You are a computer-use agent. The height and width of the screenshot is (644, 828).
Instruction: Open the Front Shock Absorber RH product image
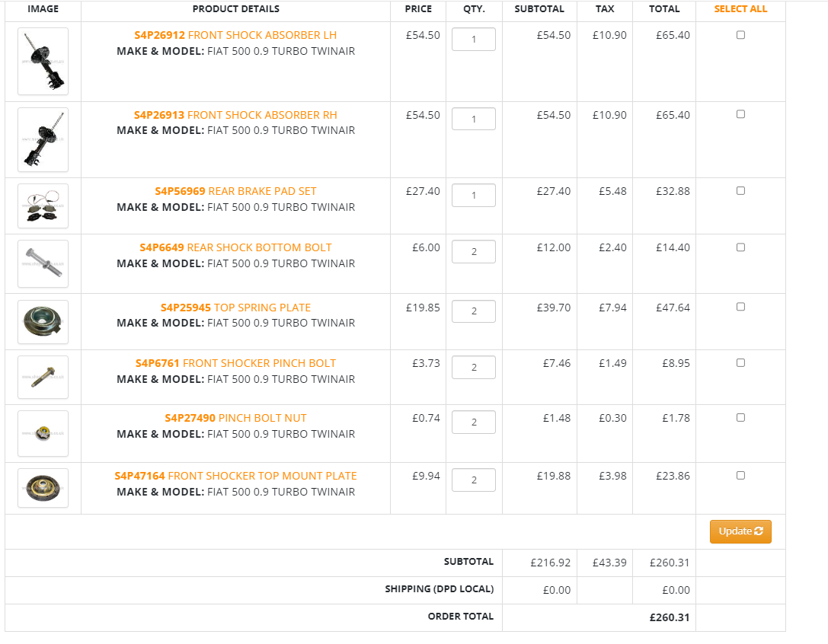43,139
